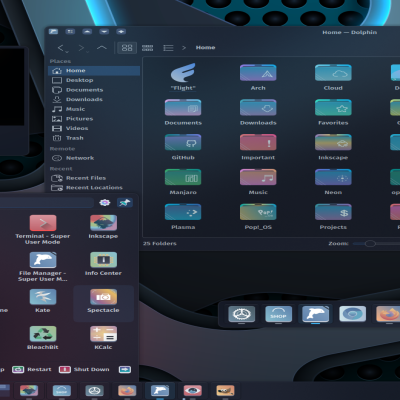Viewport: 400px width, 400px height.
Task: Open Dolphin window app menu icon in titlebar
Action: point(53,31)
